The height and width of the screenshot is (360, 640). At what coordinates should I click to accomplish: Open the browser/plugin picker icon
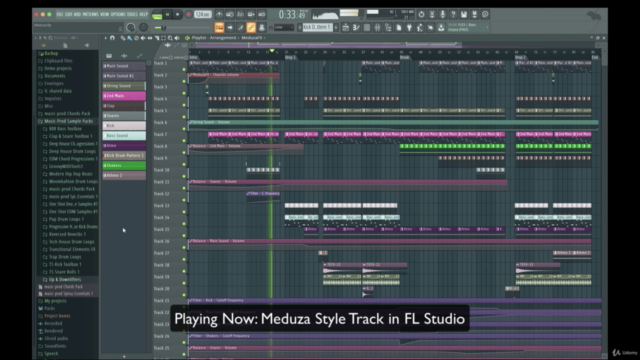[388, 28]
